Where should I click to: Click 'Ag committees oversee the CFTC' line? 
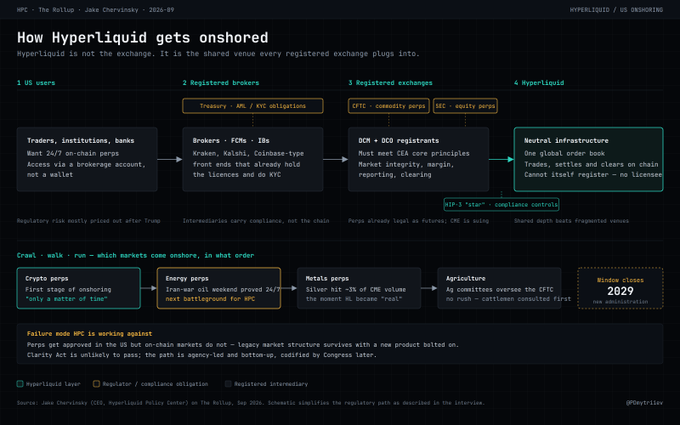tap(500, 289)
